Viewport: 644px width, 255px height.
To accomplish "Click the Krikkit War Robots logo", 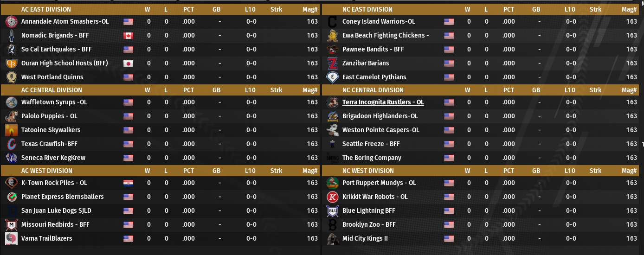I will click(332, 197).
